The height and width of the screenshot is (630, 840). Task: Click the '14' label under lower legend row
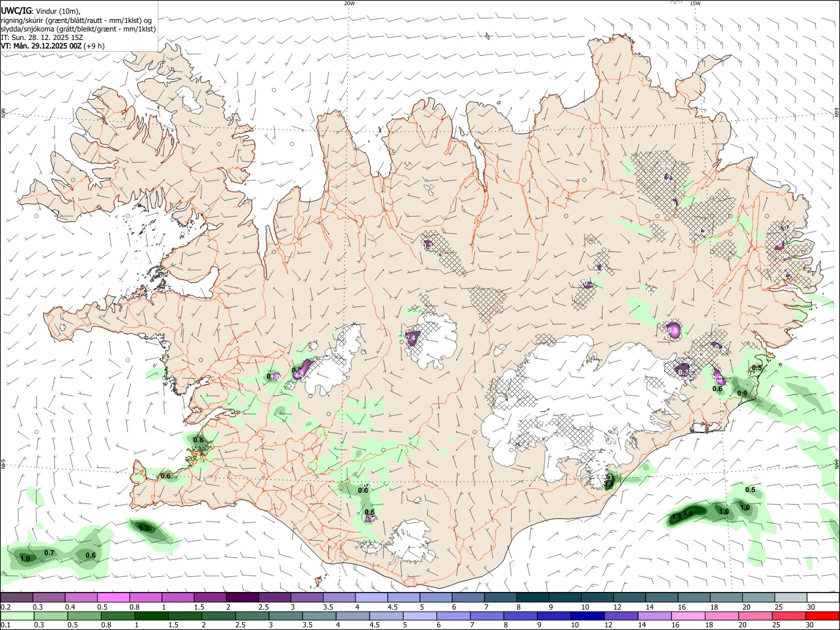[x=641, y=626]
